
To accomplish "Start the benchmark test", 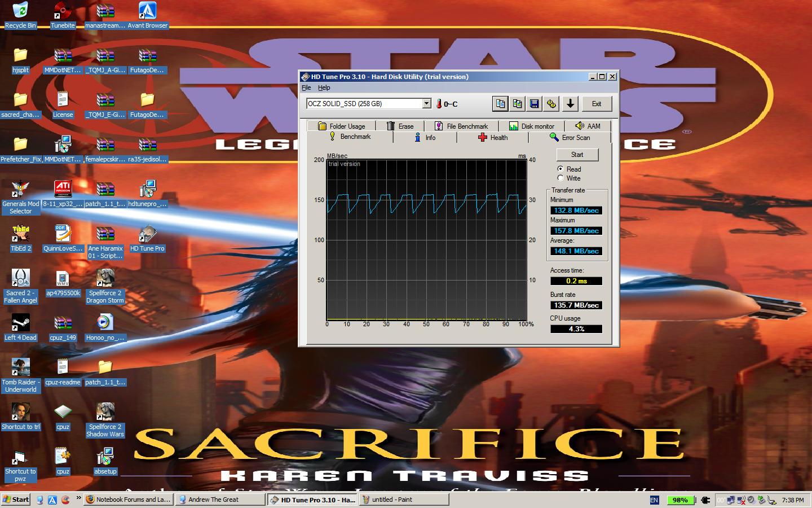I will 577,155.
